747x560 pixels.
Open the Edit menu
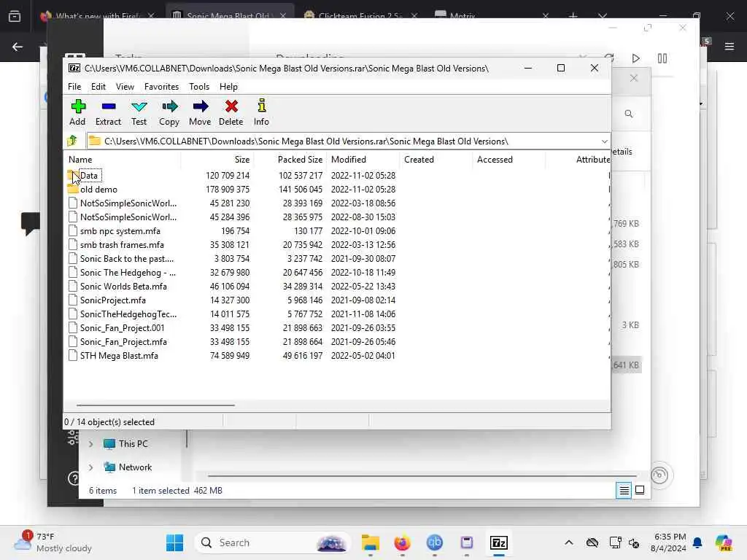click(x=98, y=87)
